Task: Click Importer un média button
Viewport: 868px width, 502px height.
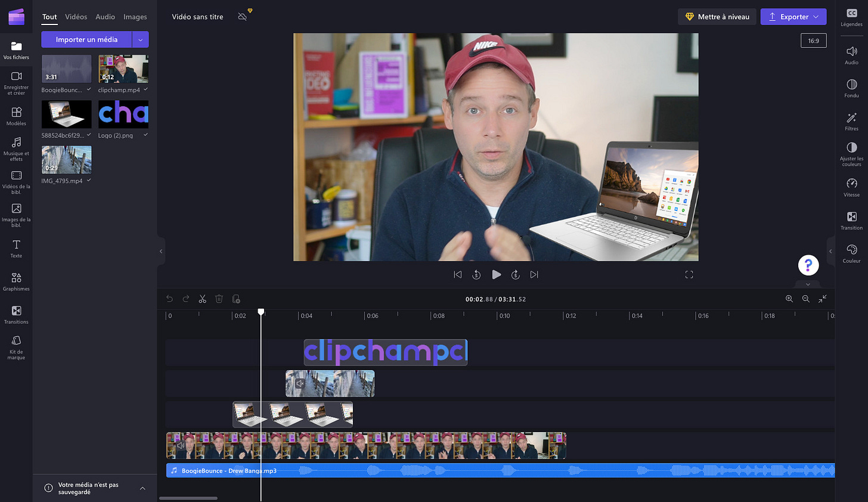Action: (86, 39)
